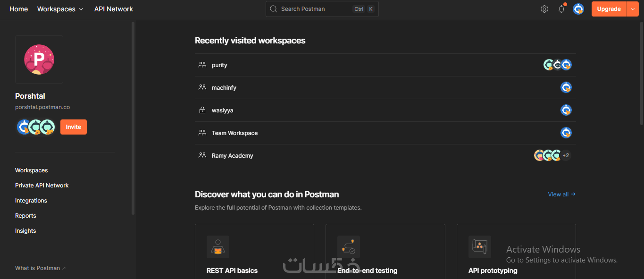The image size is (644, 279).
Task: Show the +2 more members of Ramy Academy
Action: pyautogui.click(x=566, y=155)
